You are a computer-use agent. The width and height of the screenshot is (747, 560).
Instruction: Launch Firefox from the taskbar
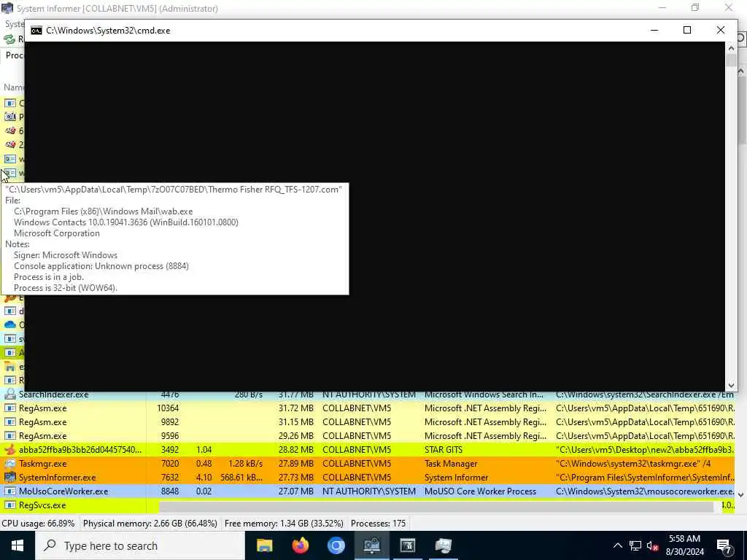tap(300, 545)
